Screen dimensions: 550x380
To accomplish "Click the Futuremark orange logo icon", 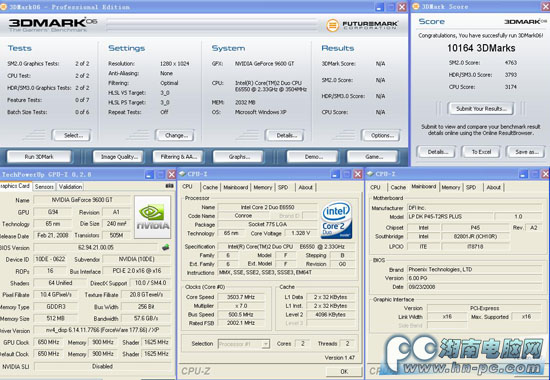I will click(332, 25).
